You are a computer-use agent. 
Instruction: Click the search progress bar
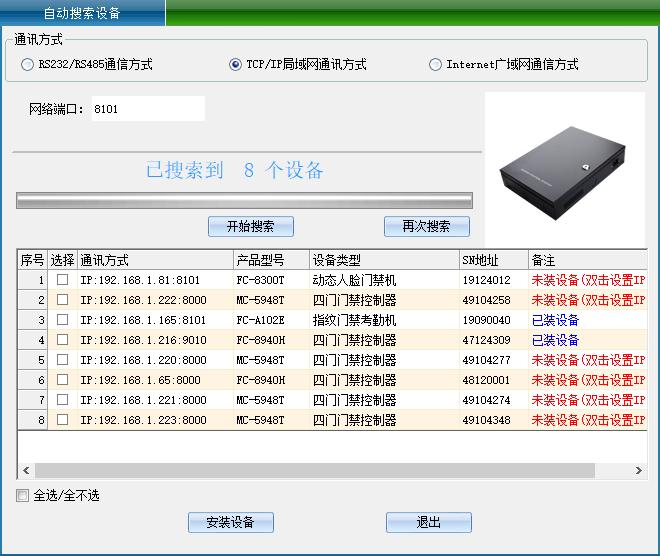[244, 201]
